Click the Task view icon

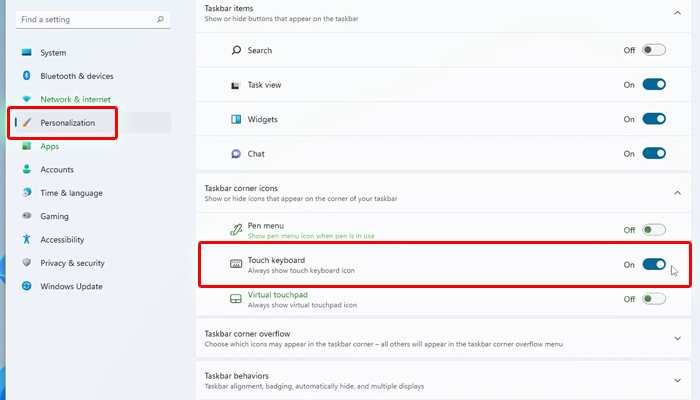236,85
